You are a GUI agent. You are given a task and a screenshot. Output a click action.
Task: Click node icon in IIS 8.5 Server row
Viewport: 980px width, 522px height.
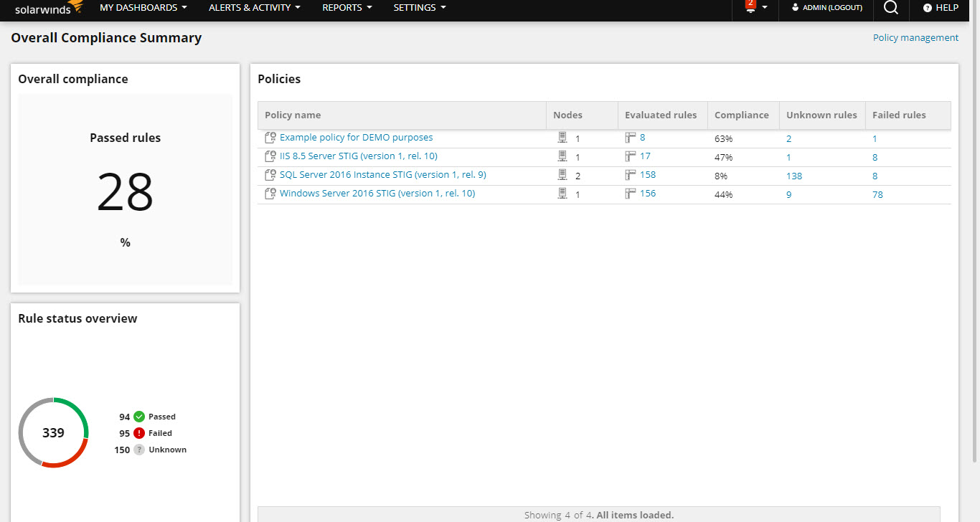562,156
